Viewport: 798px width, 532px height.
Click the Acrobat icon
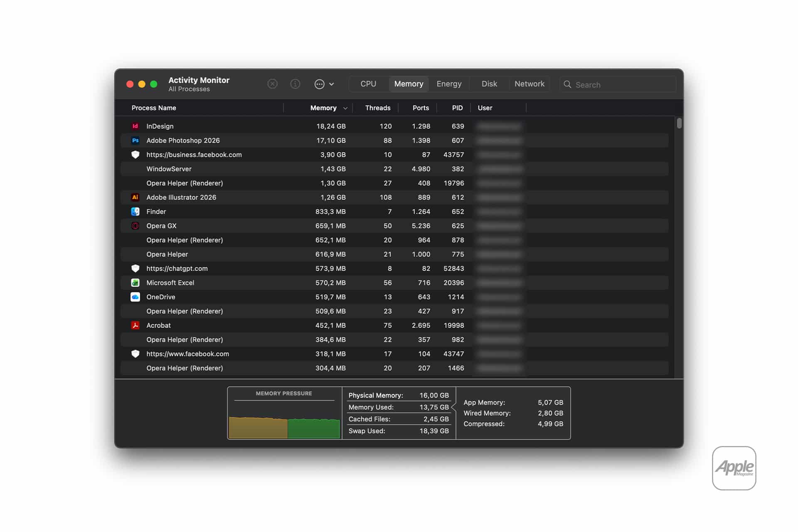(x=135, y=325)
